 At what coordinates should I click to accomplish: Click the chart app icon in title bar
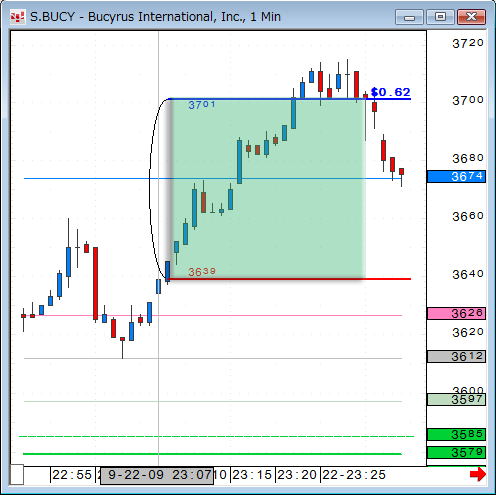(17, 17)
